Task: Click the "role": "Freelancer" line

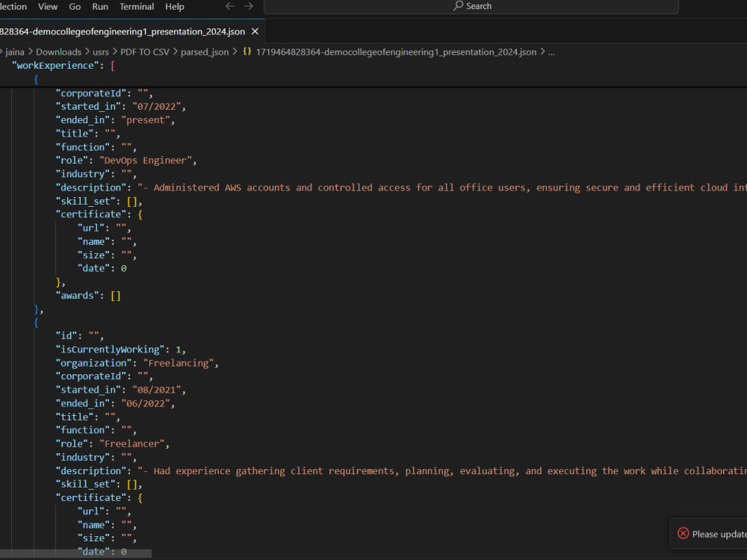Action: tap(113, 444)
